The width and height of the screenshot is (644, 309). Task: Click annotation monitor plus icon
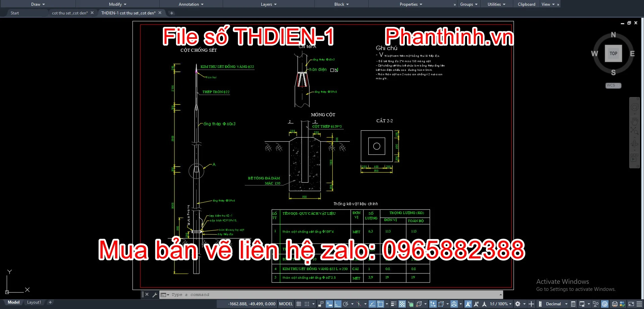[531, 304]
